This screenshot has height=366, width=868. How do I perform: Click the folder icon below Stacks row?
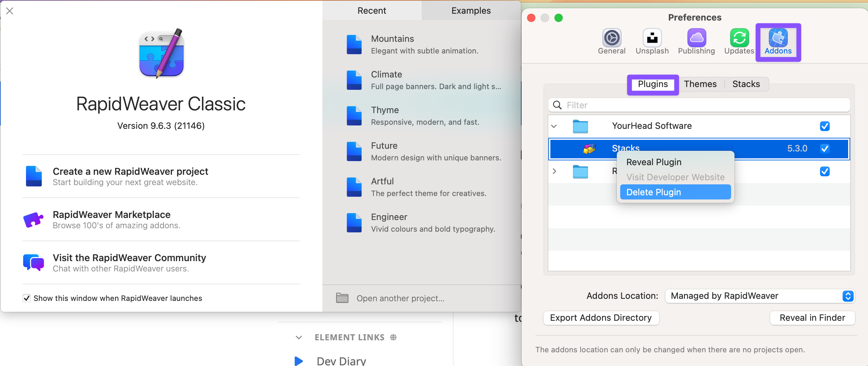580,171
